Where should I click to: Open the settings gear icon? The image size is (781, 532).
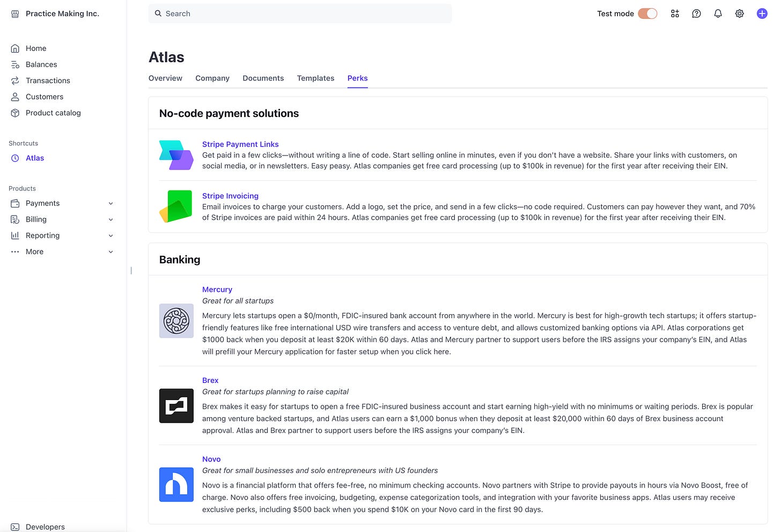tap(740, 14)
